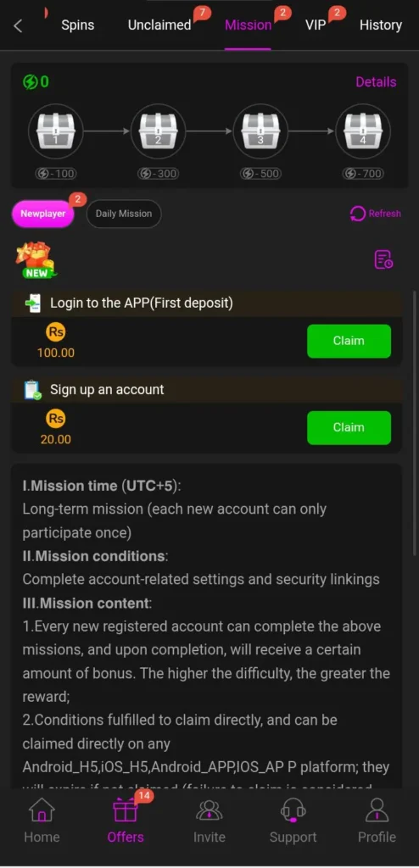Image resolution: width=419 pixels, height=868 pixels.
Task: Select the Newplayer mission filter
Action: (42, 214)
